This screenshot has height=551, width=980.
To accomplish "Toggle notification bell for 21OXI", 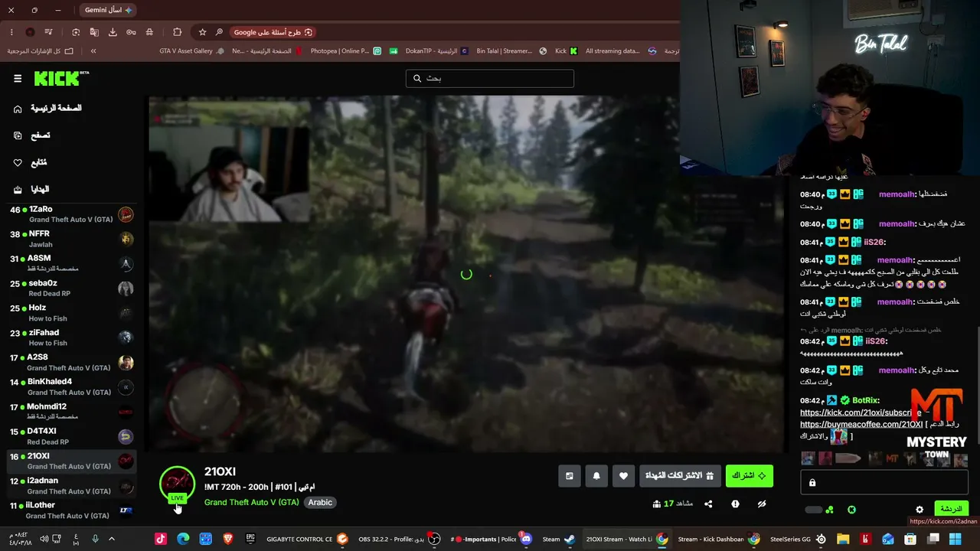I will point(596,476).
